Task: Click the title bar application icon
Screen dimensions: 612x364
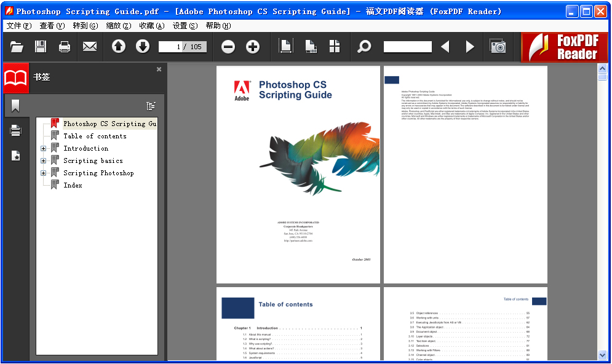Action: tap(9, 11)
